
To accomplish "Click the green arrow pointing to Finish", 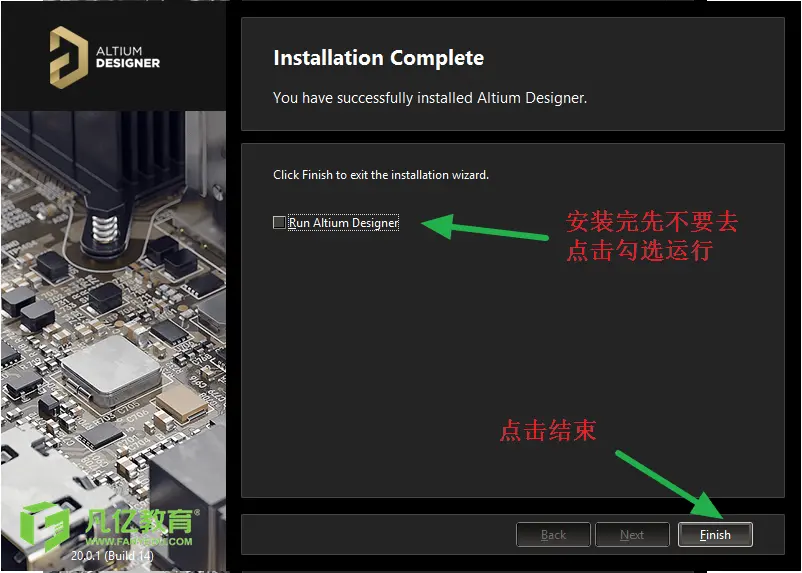I will click(669, 484).
